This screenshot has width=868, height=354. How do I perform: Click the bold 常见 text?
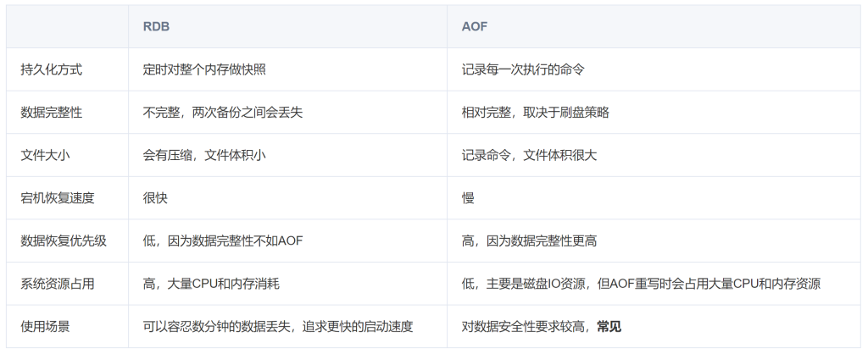(x=609, y=326)
